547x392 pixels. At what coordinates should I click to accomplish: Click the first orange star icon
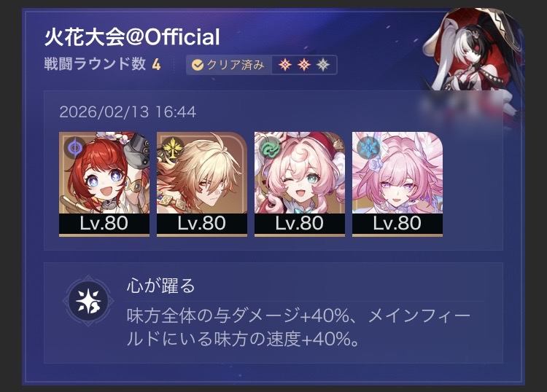point(285,65)
